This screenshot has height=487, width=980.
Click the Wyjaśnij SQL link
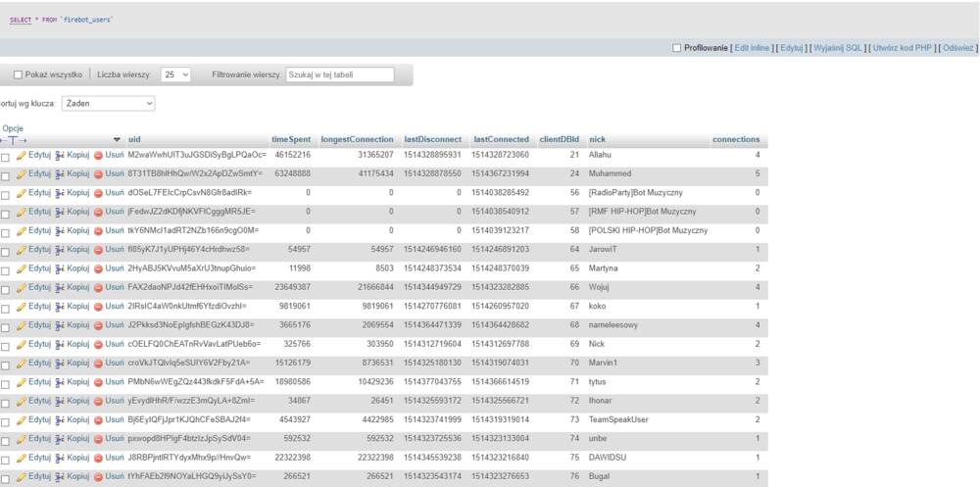(837, 48)
